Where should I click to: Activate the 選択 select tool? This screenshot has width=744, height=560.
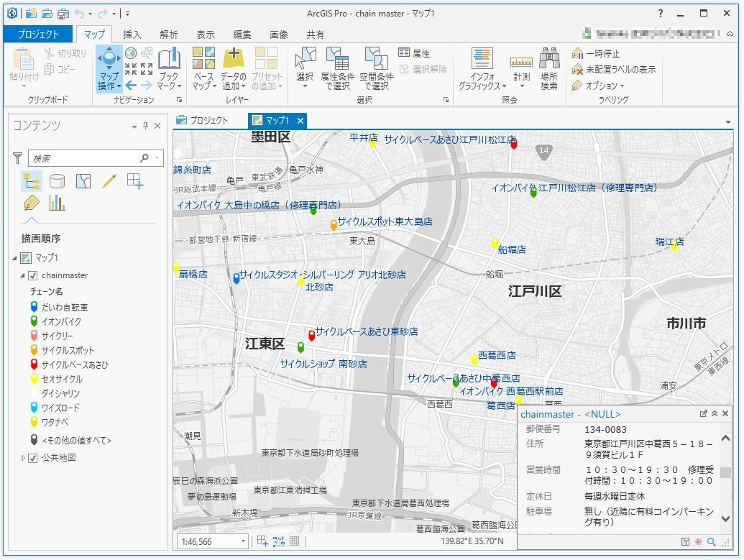pos(305,68)
